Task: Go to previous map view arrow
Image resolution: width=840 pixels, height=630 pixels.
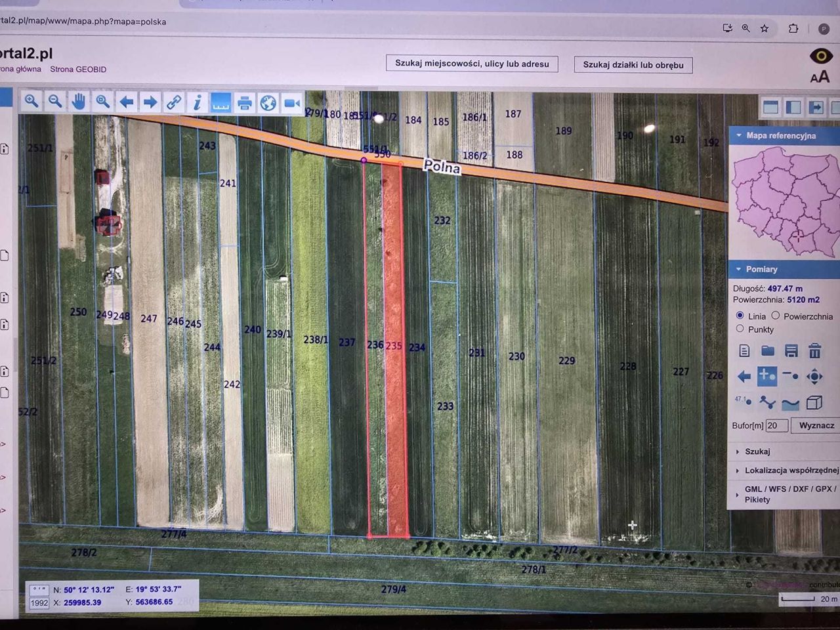Action: (126, 102)
